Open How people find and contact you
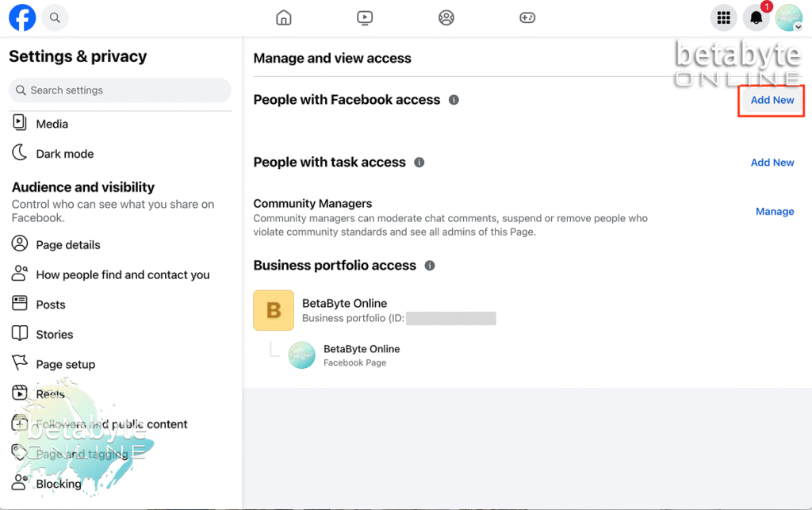The width and height of the screenshot is (812, 510). point(122,275)
